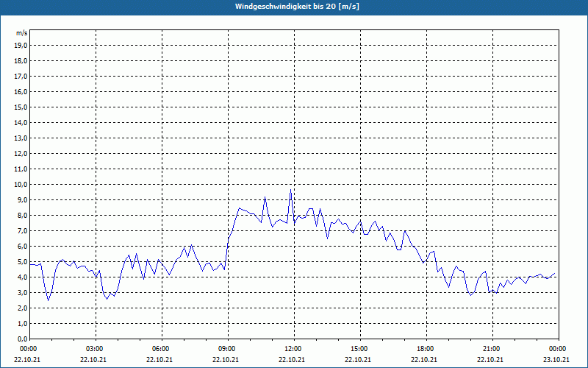Click the '00:00' label above '23.10.21'
Image resolution: width=588 pixels, height=368 pixels.
pyautogui.click(x=559, y=349)
